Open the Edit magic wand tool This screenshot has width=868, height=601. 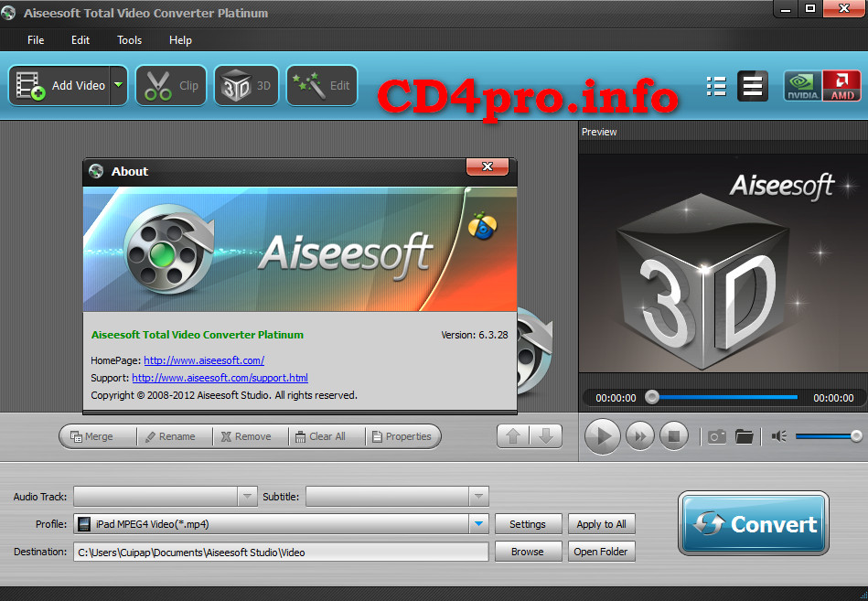(x=322, y=86)
